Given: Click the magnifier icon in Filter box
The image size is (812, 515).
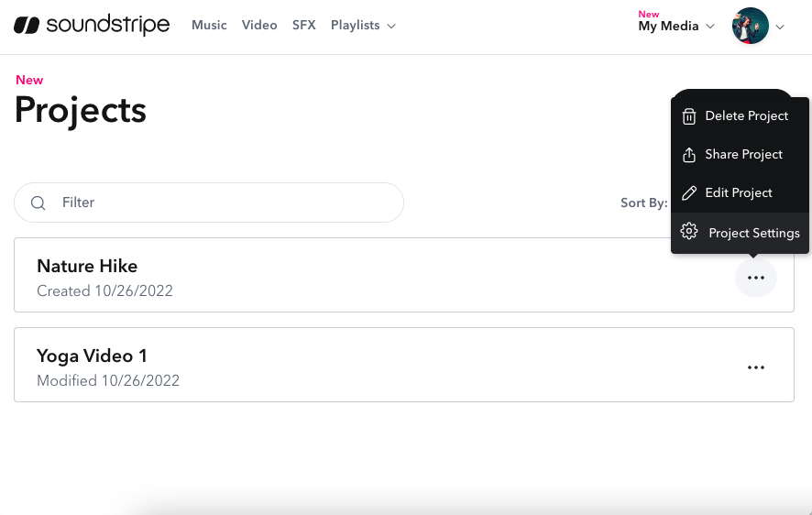Looking at the screenshot, I should click(x=38, y=203).
